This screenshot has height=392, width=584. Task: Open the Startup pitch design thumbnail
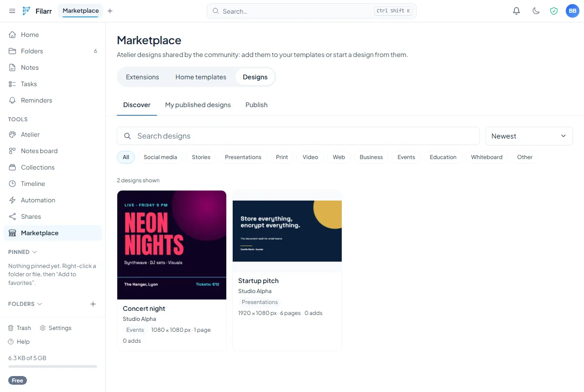coord(287,231)
